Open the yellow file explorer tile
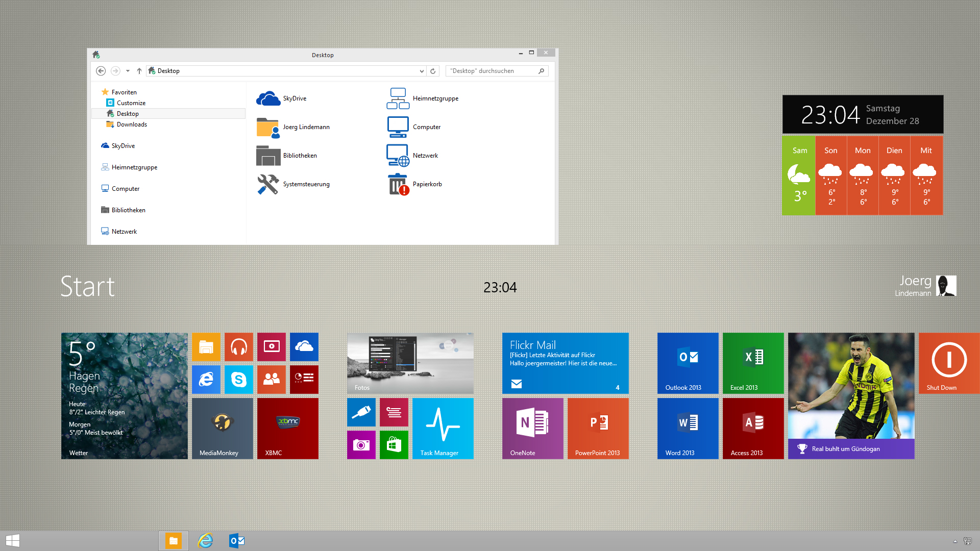The image size is (980, 551). (206, 347)
